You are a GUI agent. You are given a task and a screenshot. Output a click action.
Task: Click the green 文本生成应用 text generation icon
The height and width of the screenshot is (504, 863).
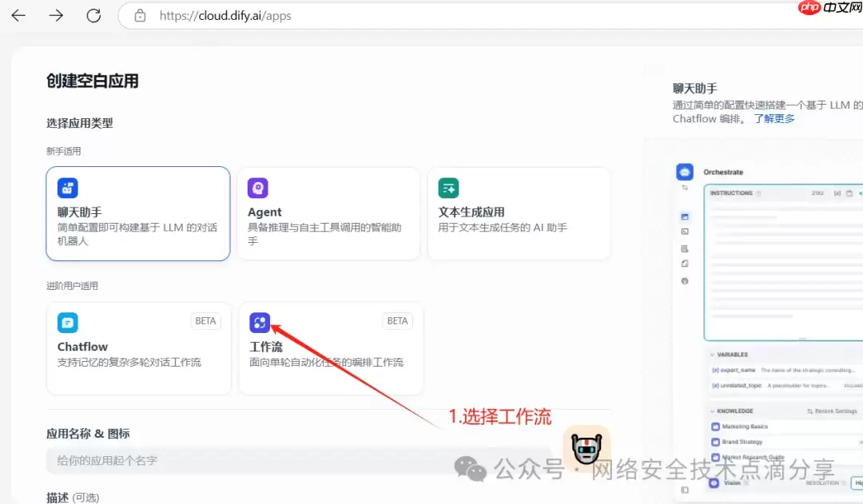[x=448, y=187]
